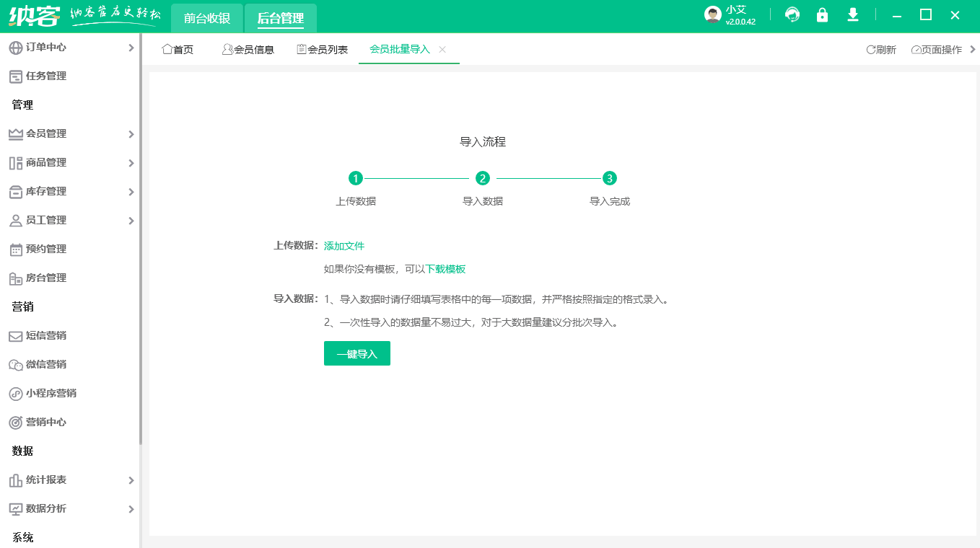Open the customer service headset icon
Screen dimensions: 980x548
pyautogui.click(x=792, y=14)
